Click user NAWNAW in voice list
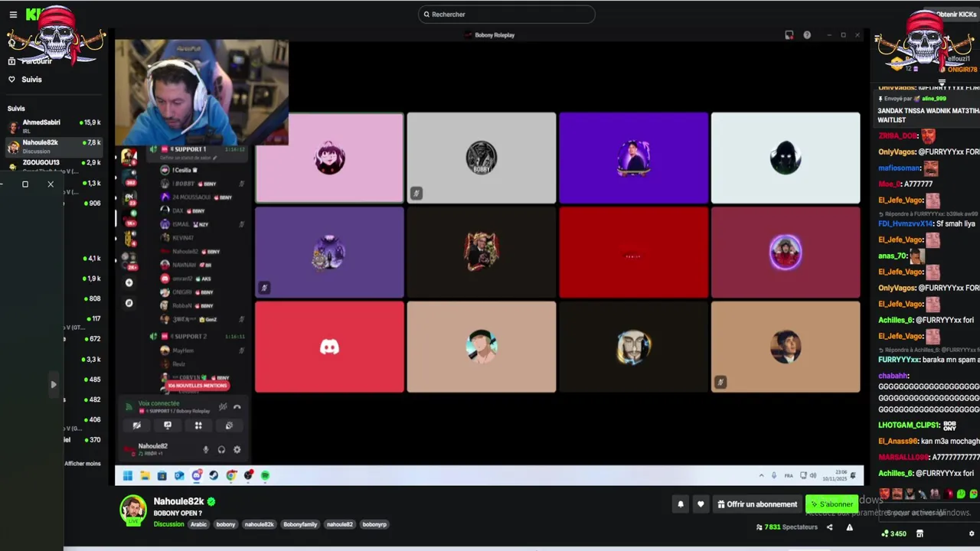Image resolution: width=980 pixels, height=551 pixels. click(188, 265)
